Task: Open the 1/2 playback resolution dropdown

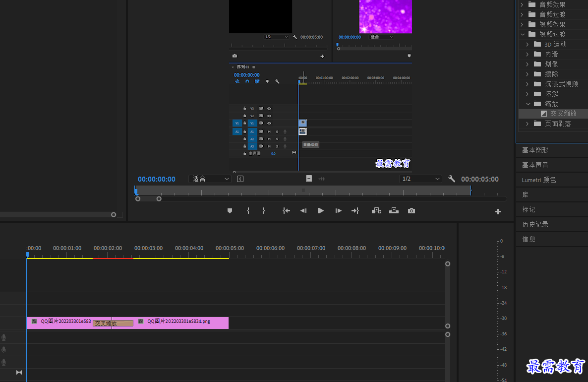Action: [420, 179]
